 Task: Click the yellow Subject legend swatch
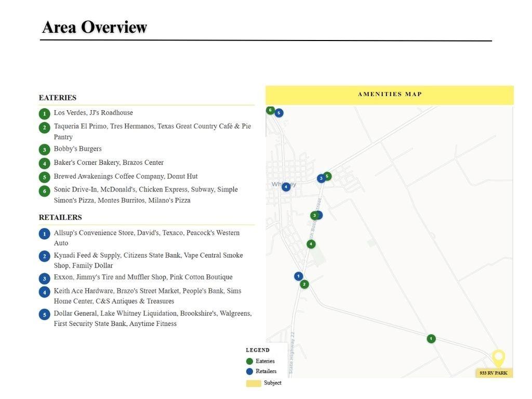(x=254, y=383)
